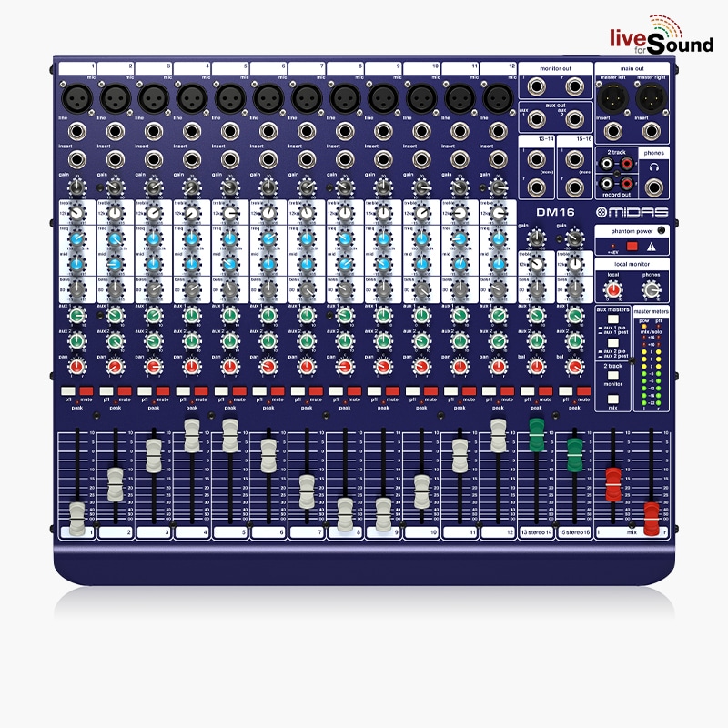The width and height of the screenshot is (728, 728).
Task: Click the channel 1 fader
Action: tap(77, 518)
